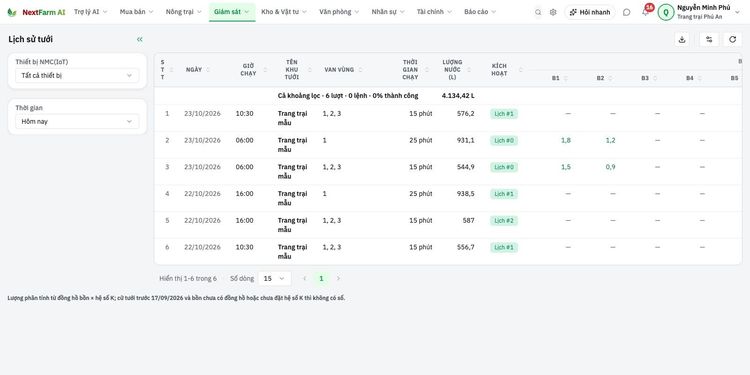Sort by Tên khu tưới column

(310, 70)
